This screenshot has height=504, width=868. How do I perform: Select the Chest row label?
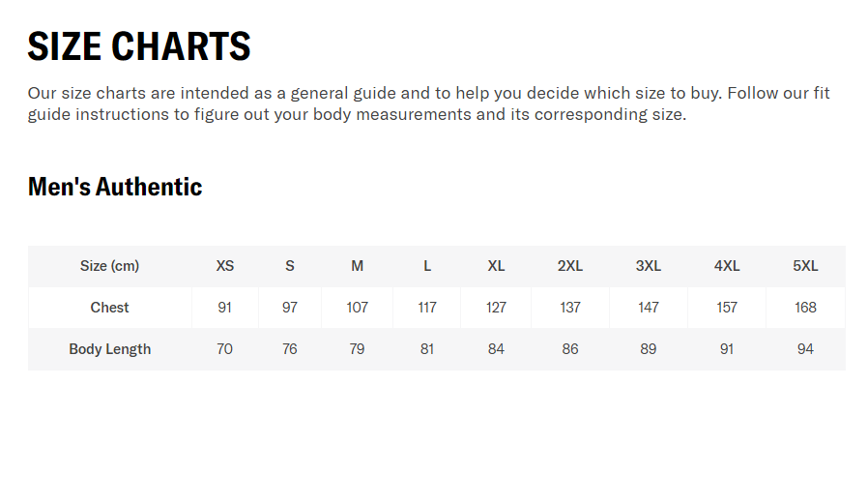point(109,308)
